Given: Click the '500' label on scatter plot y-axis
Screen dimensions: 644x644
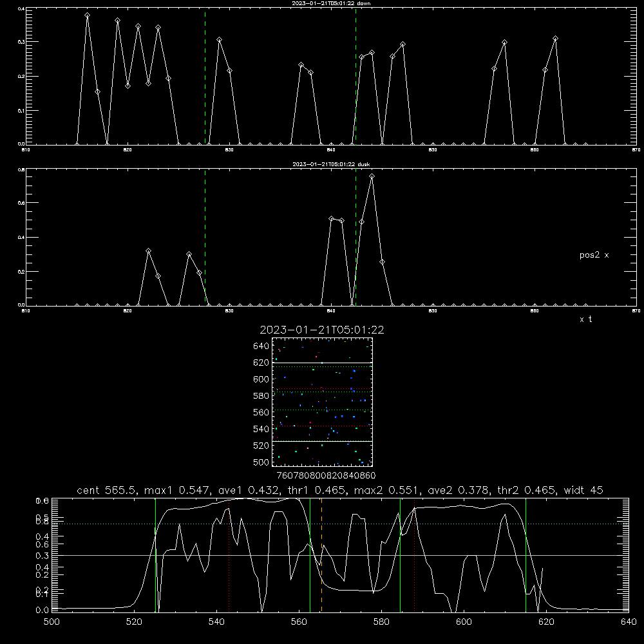Looking at the screenshot, I should point(261,462).
